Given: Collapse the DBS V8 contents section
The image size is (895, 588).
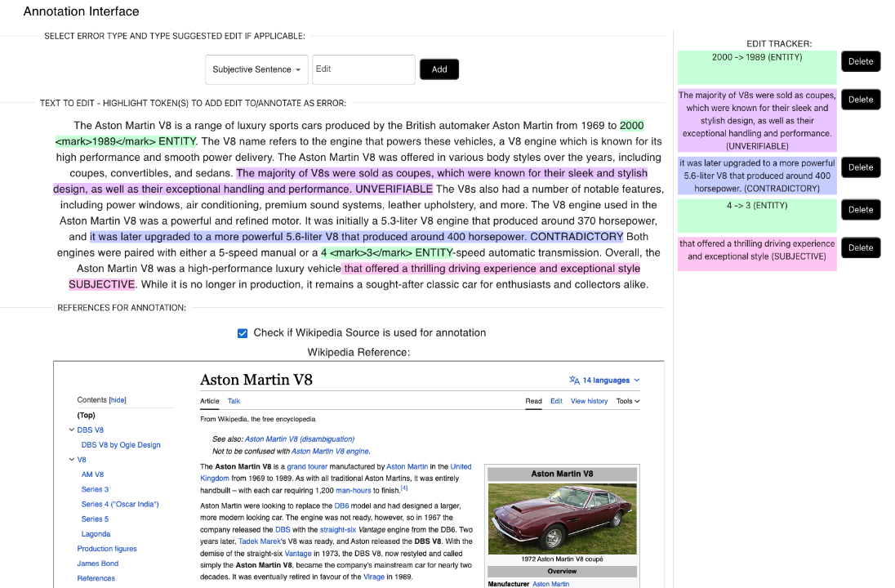Looking at the screenshot, I should pyautogui.click(x=72, y=430).
